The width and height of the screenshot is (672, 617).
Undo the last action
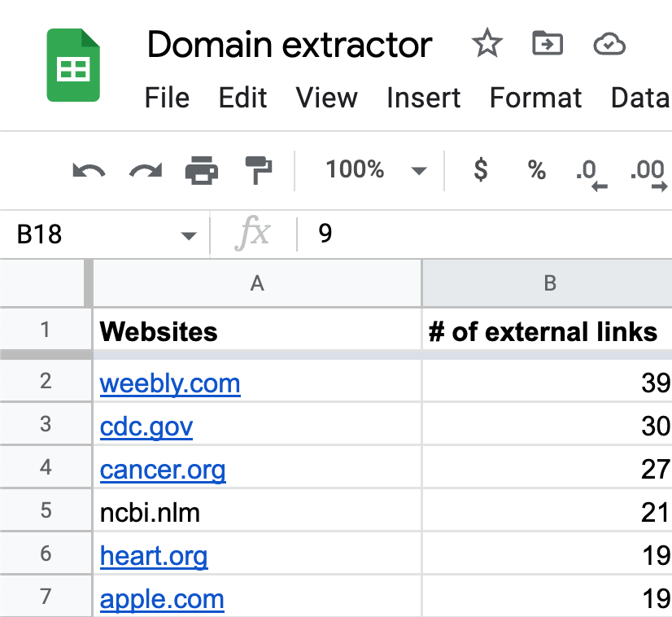89,170
